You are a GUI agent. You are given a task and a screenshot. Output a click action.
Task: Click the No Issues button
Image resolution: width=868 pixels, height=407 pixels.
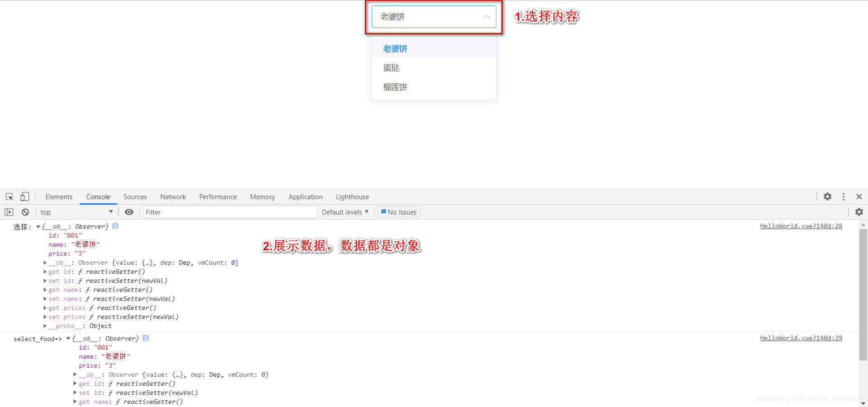point(398,212)
